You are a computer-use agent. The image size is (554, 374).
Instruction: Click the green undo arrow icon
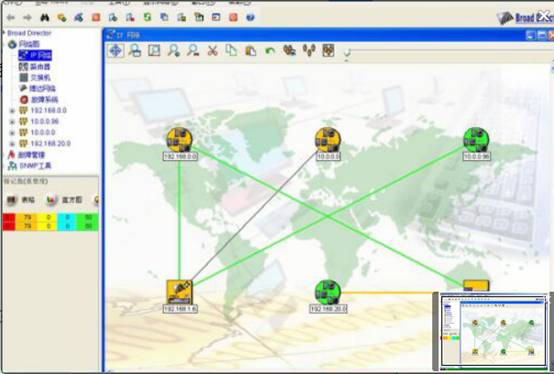270,51
